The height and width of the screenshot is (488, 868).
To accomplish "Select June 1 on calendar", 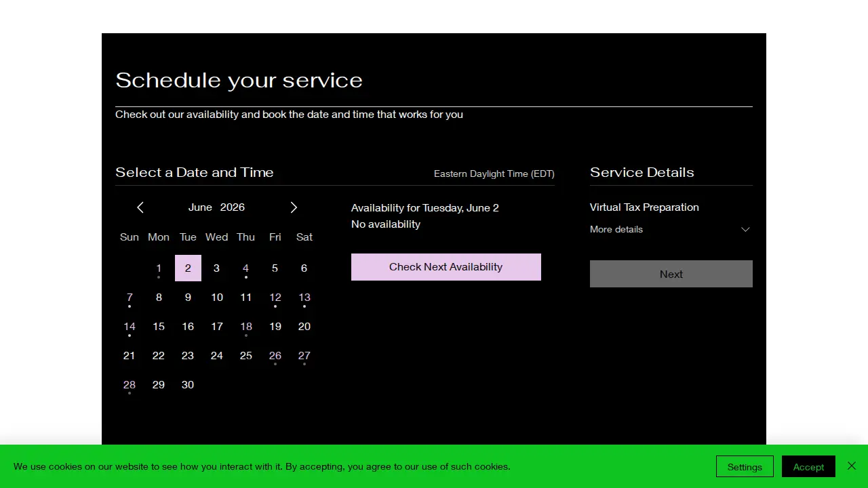I will point(159,268).
